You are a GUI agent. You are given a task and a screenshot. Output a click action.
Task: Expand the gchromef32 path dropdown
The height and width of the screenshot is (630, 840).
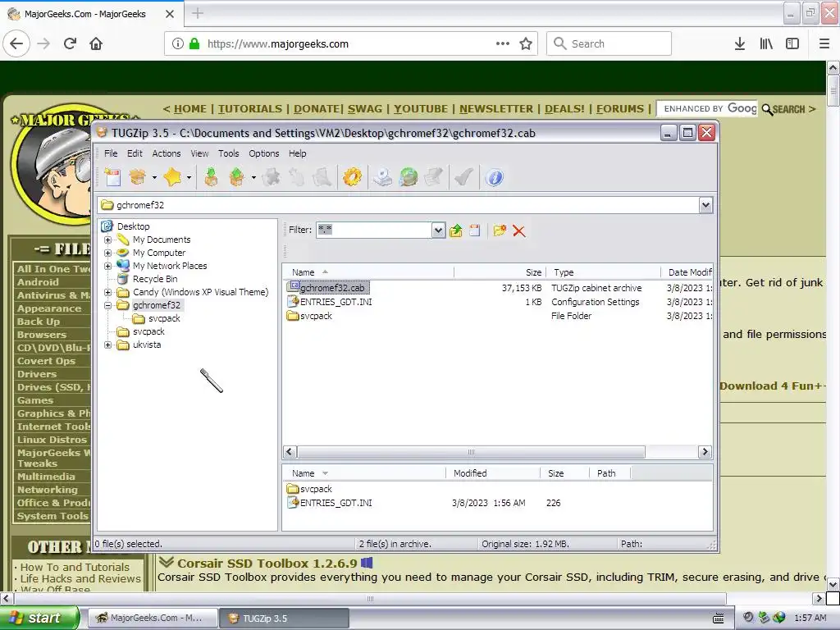[x=705, y=205]
